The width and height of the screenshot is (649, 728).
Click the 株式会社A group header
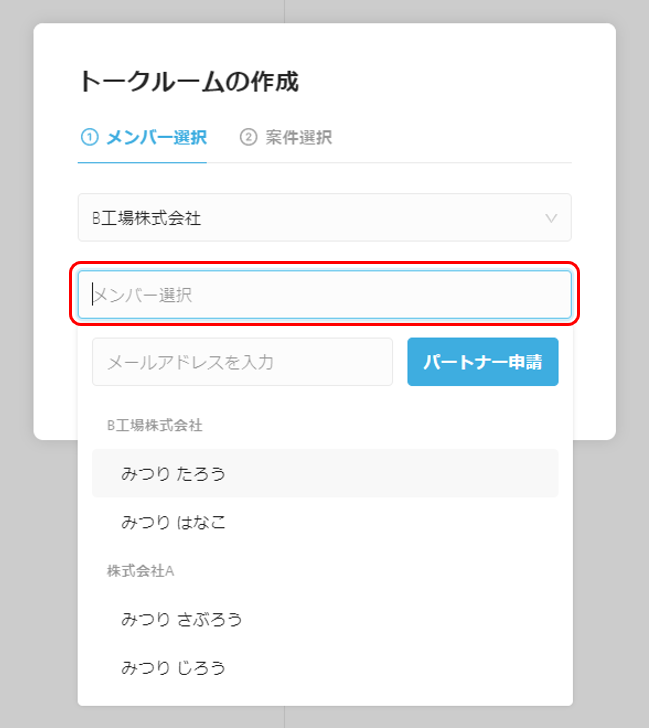point(141,571)
